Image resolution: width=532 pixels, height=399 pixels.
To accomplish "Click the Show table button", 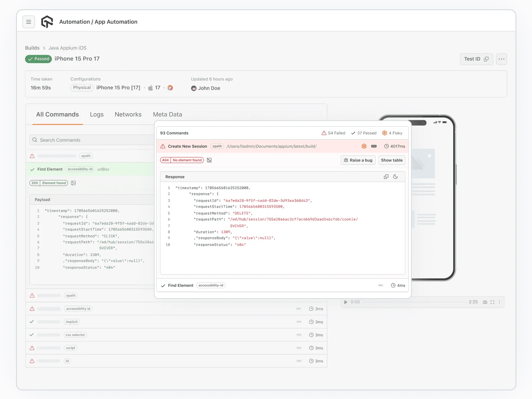I will 392,160.
